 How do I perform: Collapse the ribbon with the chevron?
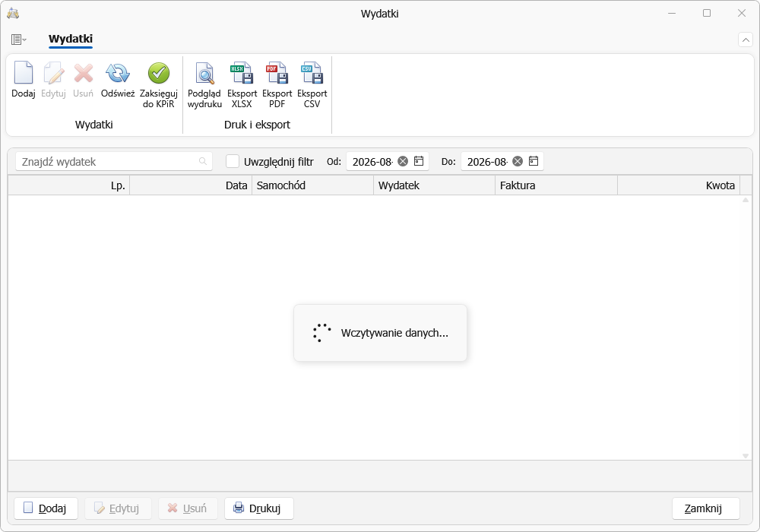(746, 40)
